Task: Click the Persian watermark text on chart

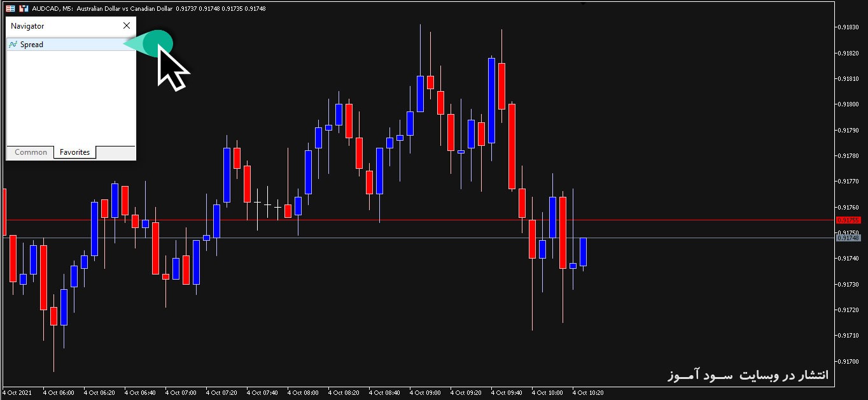Action: click(748, 375)
